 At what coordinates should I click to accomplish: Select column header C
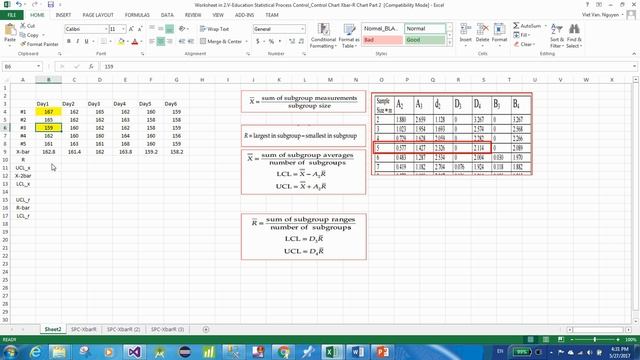click(x=74, y=80)
